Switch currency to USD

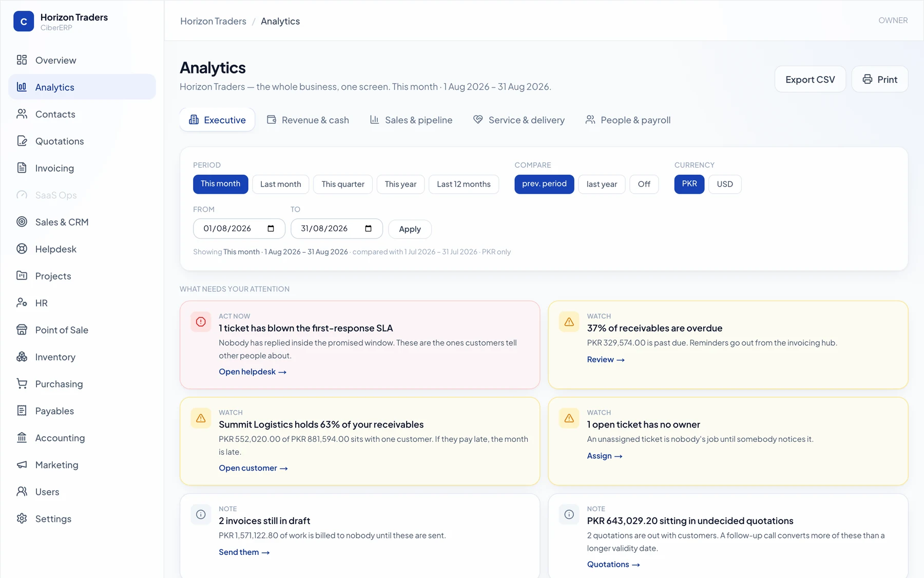[x=725, y=184]
